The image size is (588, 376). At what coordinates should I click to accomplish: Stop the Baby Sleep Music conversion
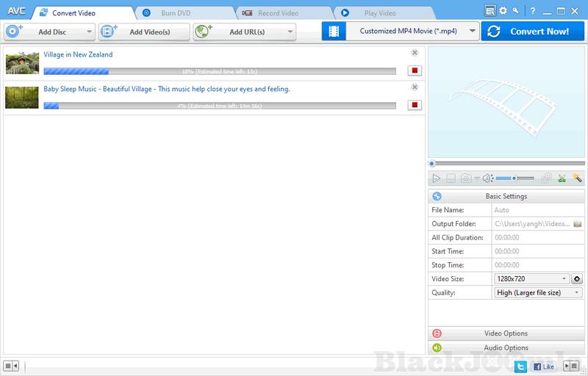pyautogui.click(x=415, y=105)
